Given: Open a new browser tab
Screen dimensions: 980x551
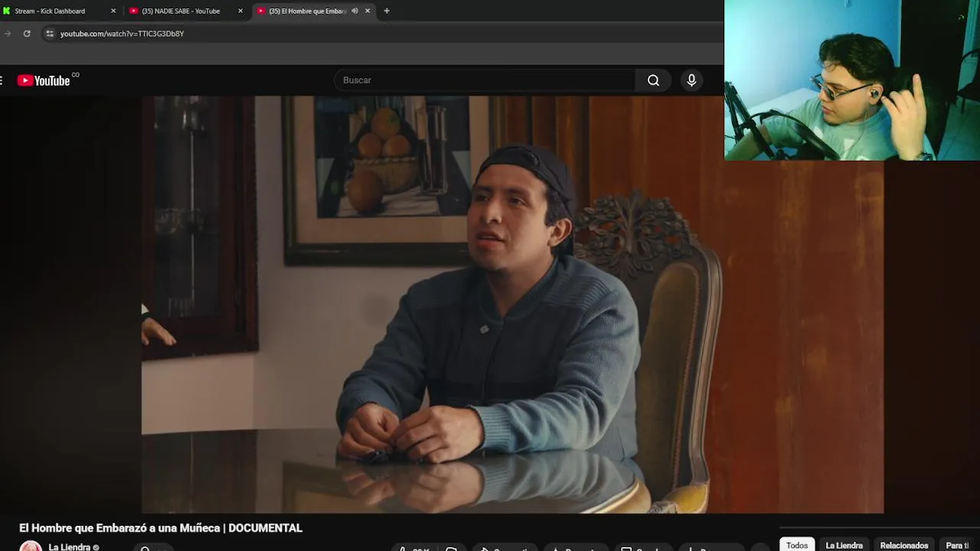Looking at the screenshot, I should (387, 11).
